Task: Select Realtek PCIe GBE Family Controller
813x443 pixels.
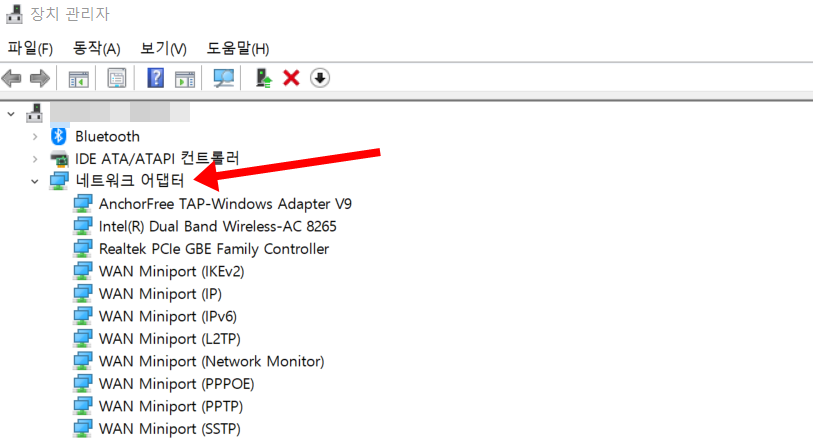Action: (214, 249)
